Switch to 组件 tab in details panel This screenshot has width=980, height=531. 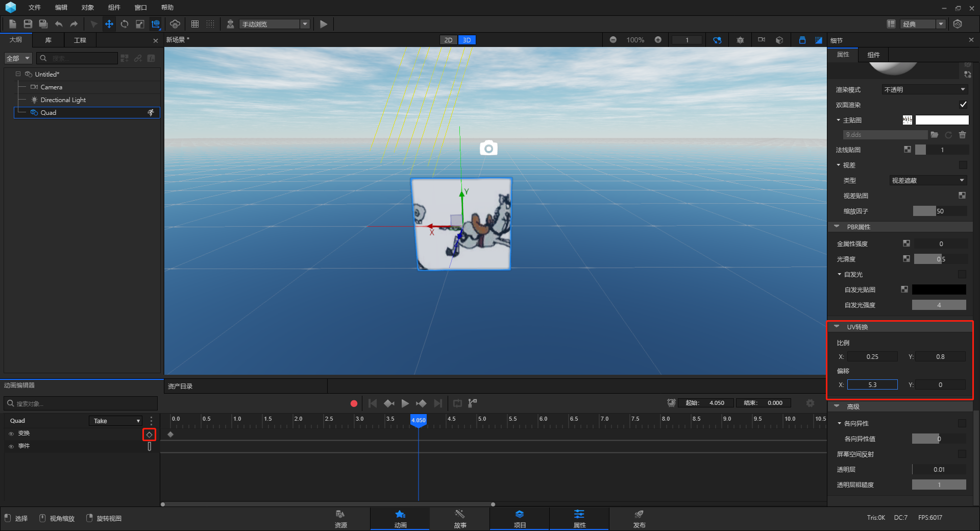click(x=873, y=55)
